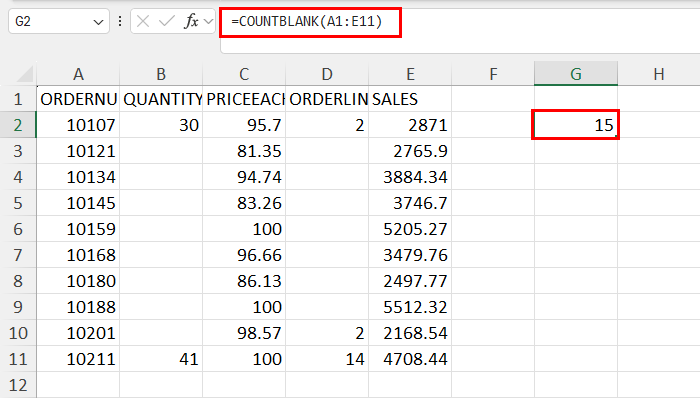Click the PRICEEACH header cell
Viewport: 700px width, 398px height.
tap(244, 99)
